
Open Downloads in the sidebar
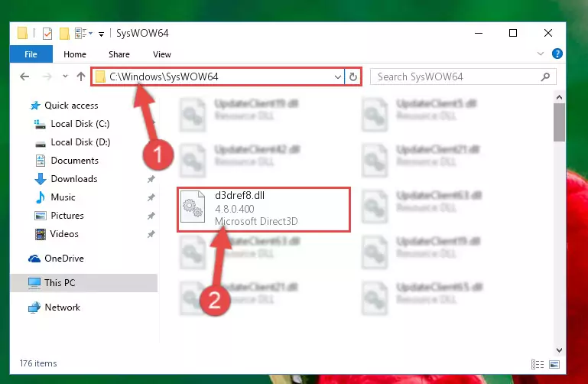[x=74, y=179]
